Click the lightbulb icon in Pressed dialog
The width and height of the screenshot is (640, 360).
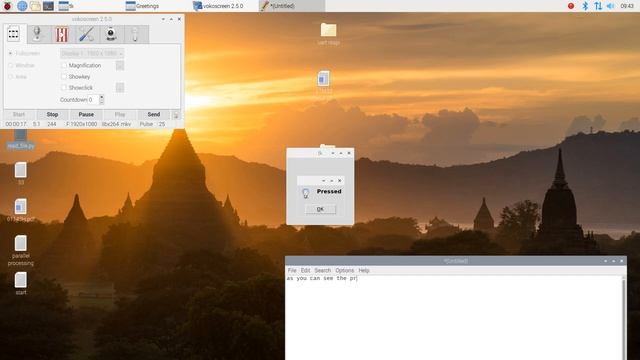pyautogui.click(x=306, y=193)
